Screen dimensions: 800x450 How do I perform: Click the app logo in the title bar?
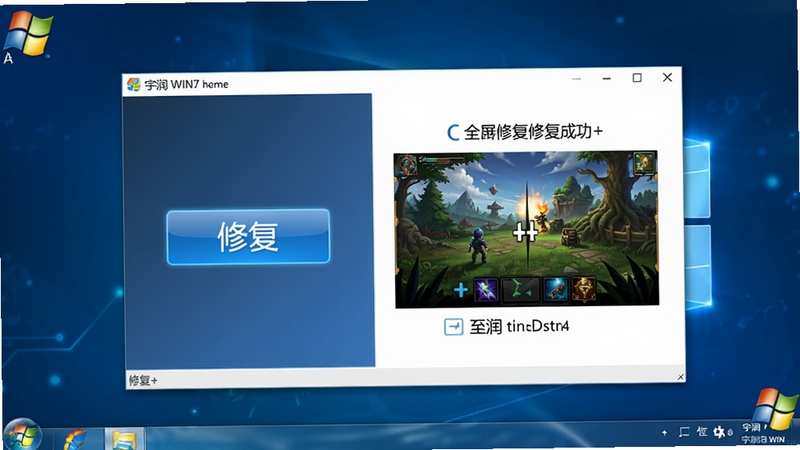coord(134,84)
